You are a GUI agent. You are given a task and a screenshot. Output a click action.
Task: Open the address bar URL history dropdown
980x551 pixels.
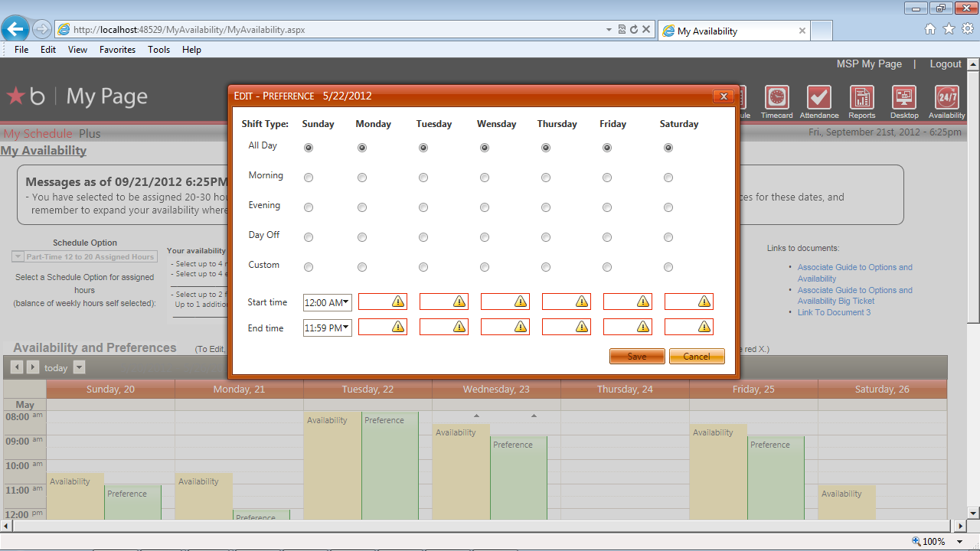point(609,30)
